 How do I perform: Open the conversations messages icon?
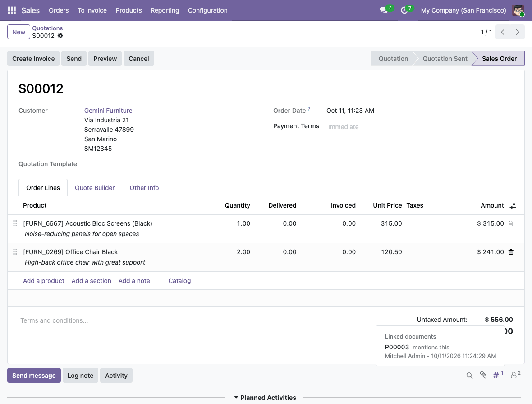coord(384,10)
